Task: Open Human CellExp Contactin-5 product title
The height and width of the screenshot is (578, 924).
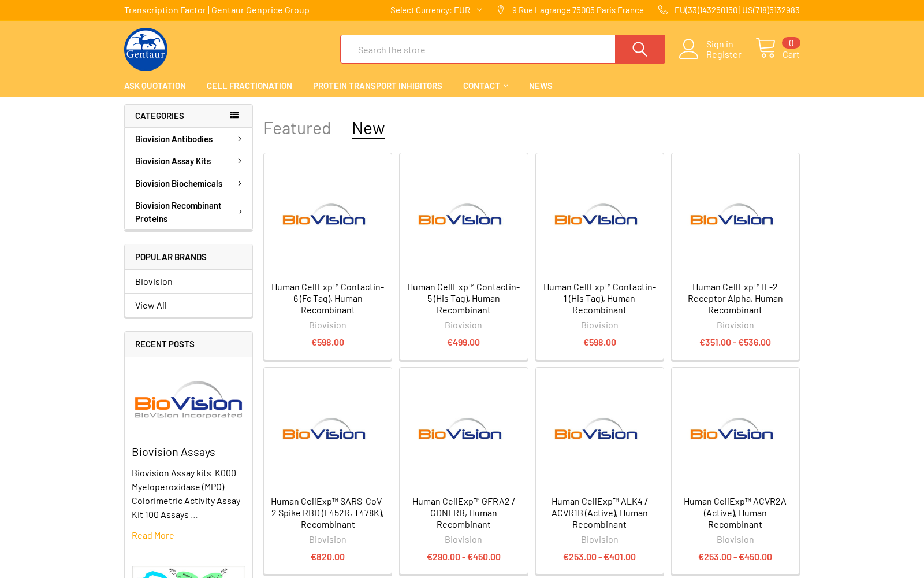Action: [x=463, y=298]
